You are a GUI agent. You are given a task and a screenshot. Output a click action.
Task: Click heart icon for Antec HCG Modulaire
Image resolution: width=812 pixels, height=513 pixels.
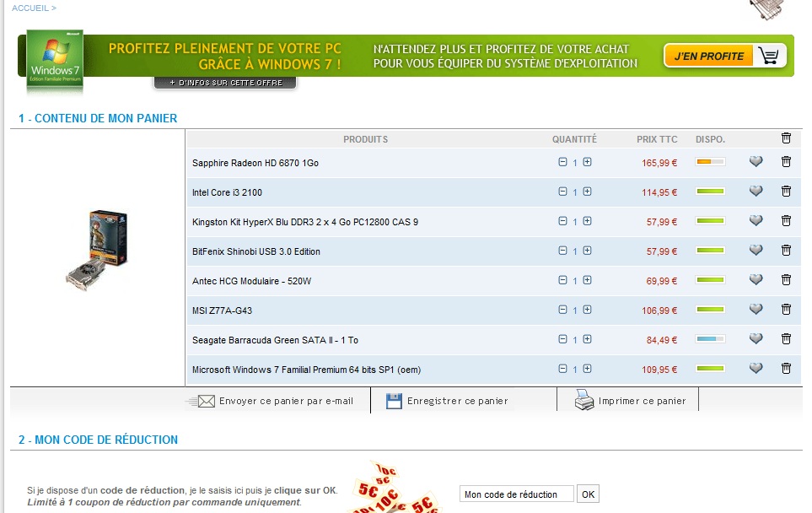[x=756, y=280]
